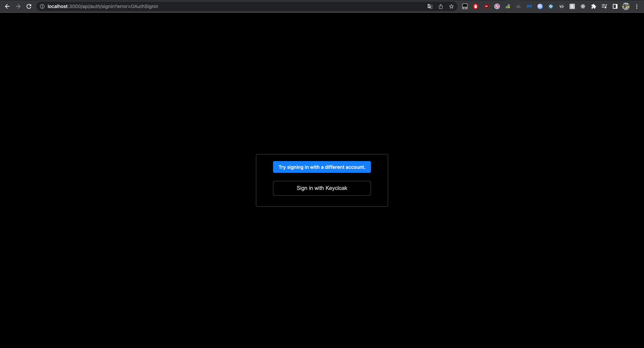Open the blue four-dot cross extension

pyautogui.click(x=551, y=6)
